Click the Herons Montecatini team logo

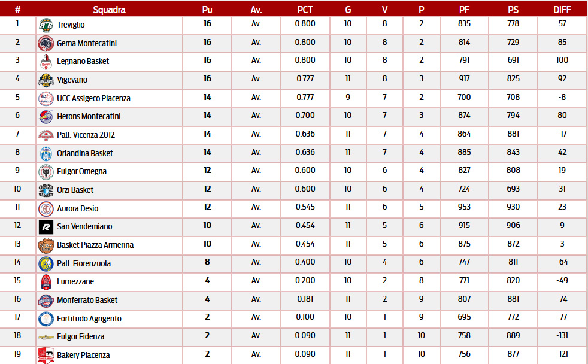tap(46, 117)
